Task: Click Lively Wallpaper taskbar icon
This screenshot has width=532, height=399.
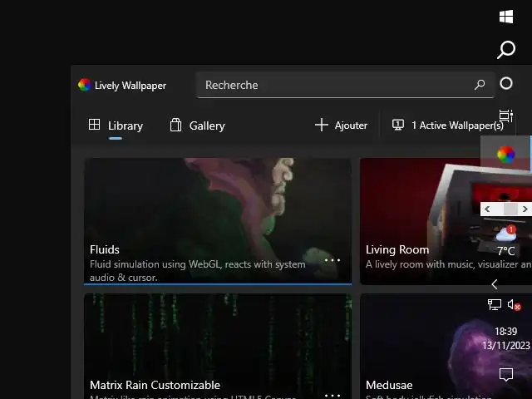Action: pyautogui.click(x=506, y=155)
